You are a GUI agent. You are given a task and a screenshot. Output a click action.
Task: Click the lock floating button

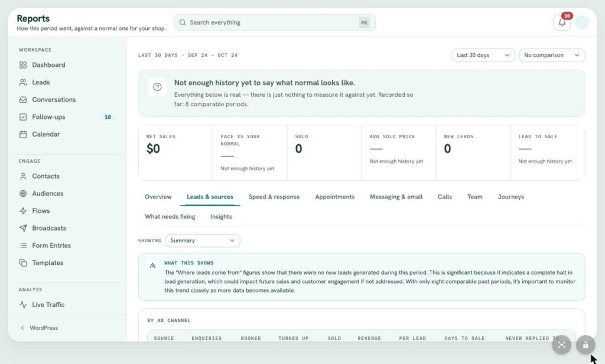tap(586, 344)
